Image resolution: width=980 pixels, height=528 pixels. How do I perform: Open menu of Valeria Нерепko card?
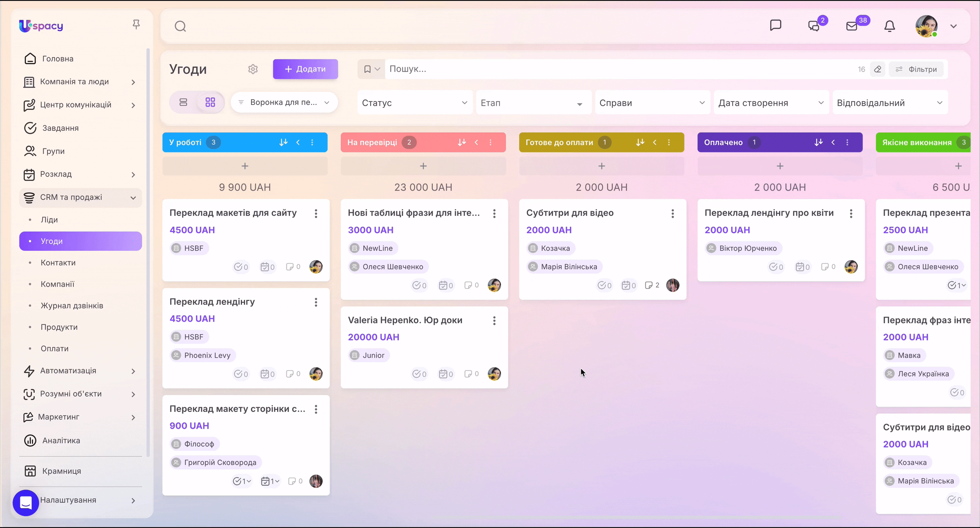click(x=494, y=320)
